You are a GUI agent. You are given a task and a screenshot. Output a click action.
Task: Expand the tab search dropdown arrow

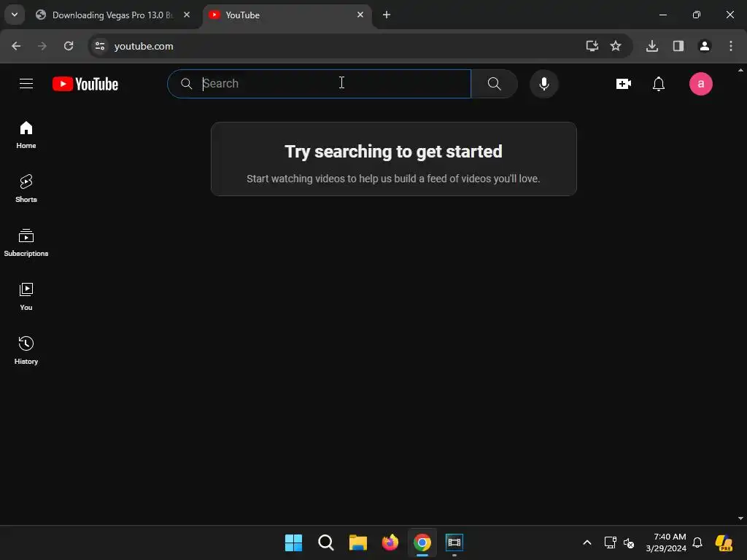[15, 15]
